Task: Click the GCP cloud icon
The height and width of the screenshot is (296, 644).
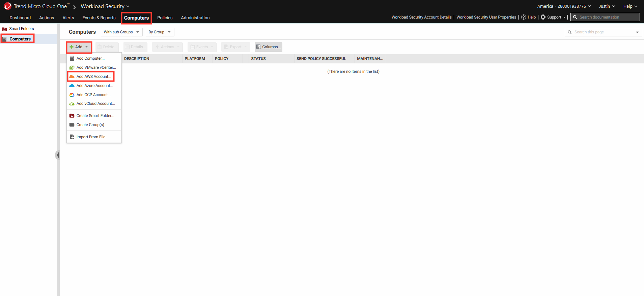Action: (72, 95)
